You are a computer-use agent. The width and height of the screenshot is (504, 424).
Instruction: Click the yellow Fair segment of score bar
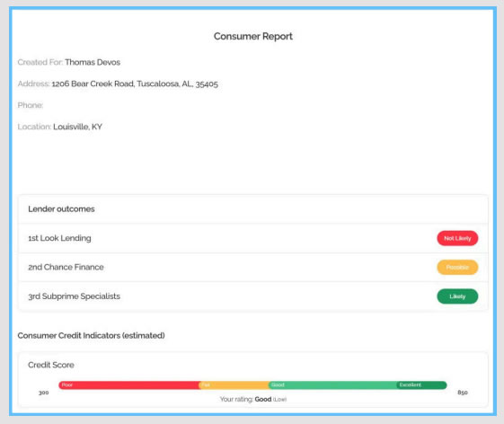(x=234, y=385)
